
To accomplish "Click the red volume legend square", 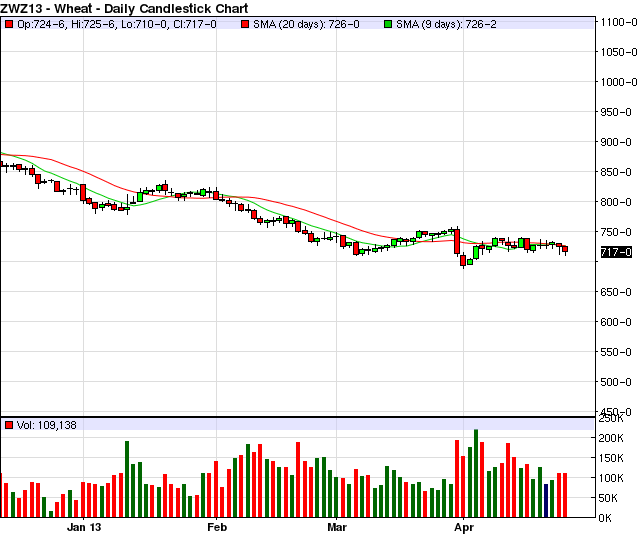I will tap(9, 425).
